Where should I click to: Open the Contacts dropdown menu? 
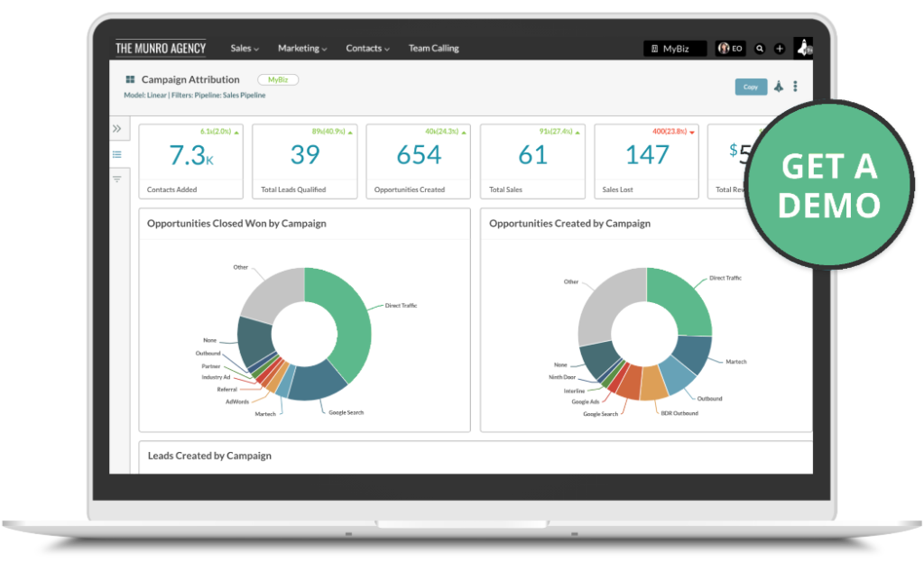[367, 49]
